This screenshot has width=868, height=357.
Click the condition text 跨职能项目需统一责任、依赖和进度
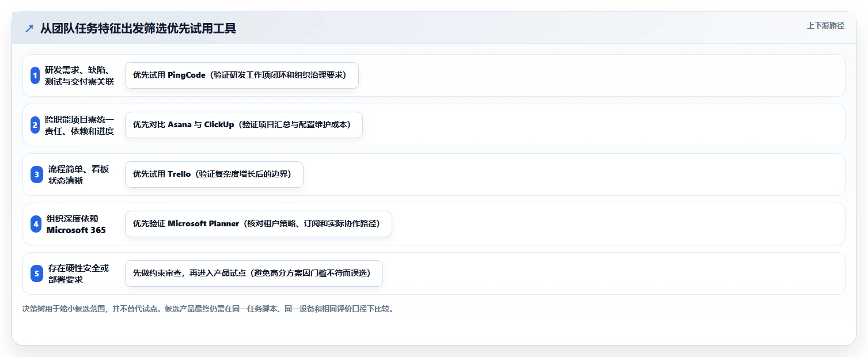pyautogui.click(x=79, y=125)
